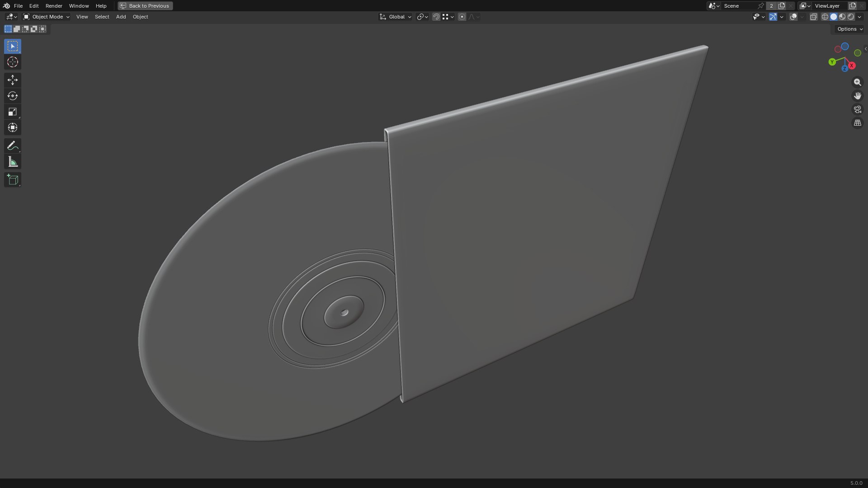Open pivot point dropdown
The width and height of the screenshot is (868, 488).
point(422,17)
